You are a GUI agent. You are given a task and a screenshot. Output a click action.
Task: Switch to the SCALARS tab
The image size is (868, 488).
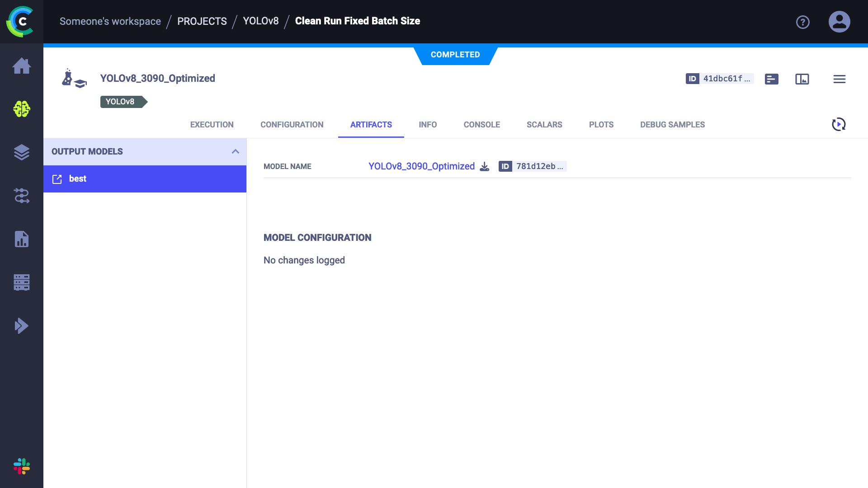(x=544, y=125)
